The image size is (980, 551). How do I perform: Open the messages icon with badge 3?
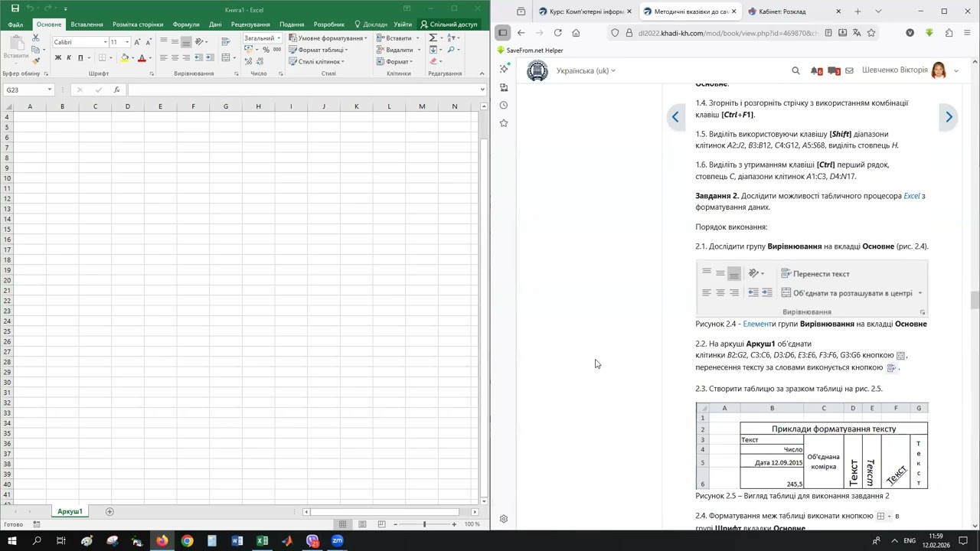tap(835, 70)
